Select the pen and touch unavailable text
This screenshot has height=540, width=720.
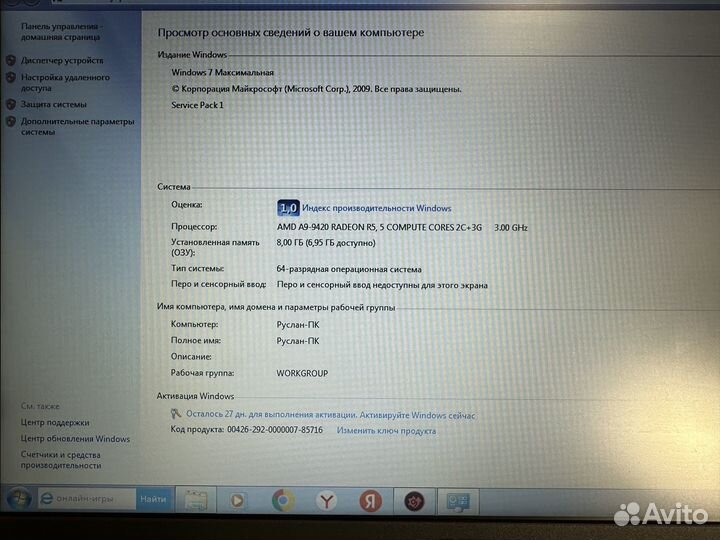(382, 285)
